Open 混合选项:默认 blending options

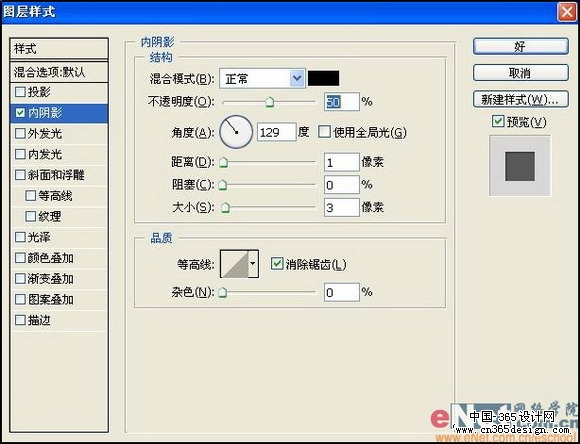[x=59, y=72]
